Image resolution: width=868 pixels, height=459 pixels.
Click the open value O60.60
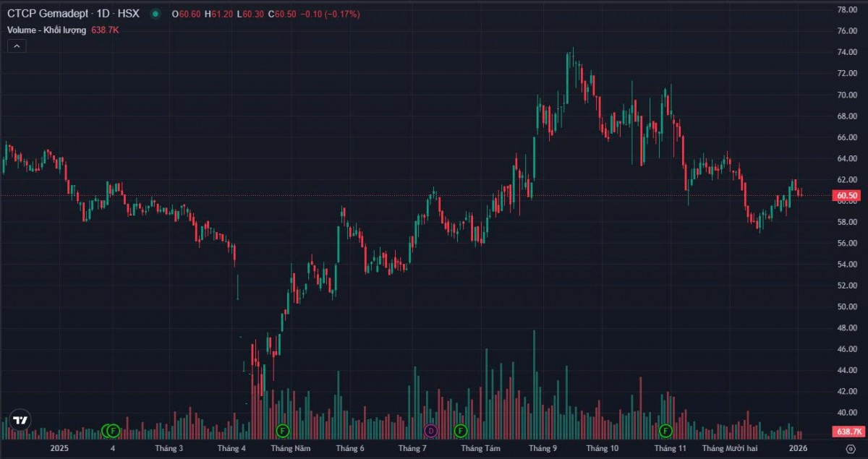coord(186,14)
